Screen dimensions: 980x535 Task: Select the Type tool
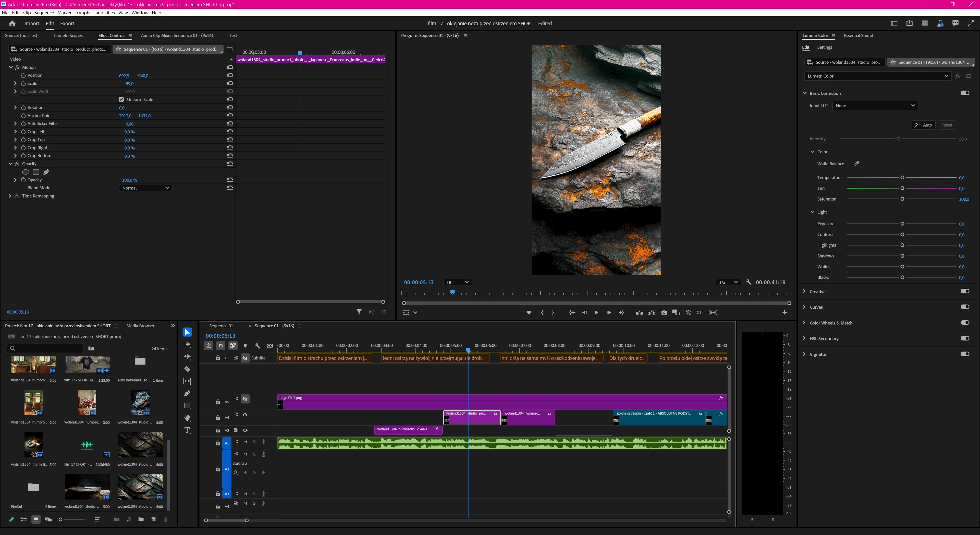click(x=187, y=430)
